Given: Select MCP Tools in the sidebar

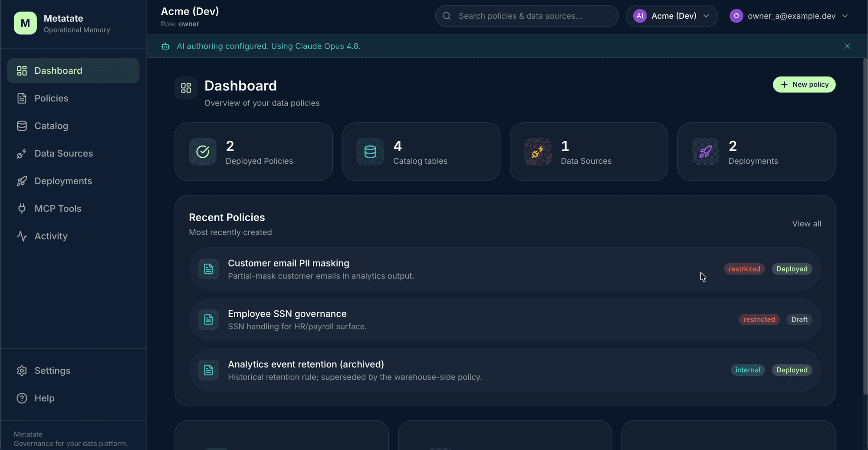Looking at the screenshot, I should pyautogui.click(x=73, y=208).
